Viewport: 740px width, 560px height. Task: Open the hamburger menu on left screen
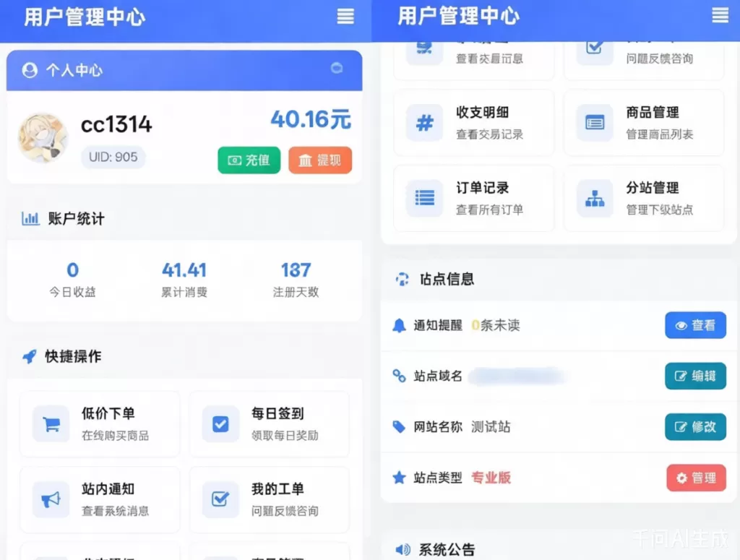[345, 17]
